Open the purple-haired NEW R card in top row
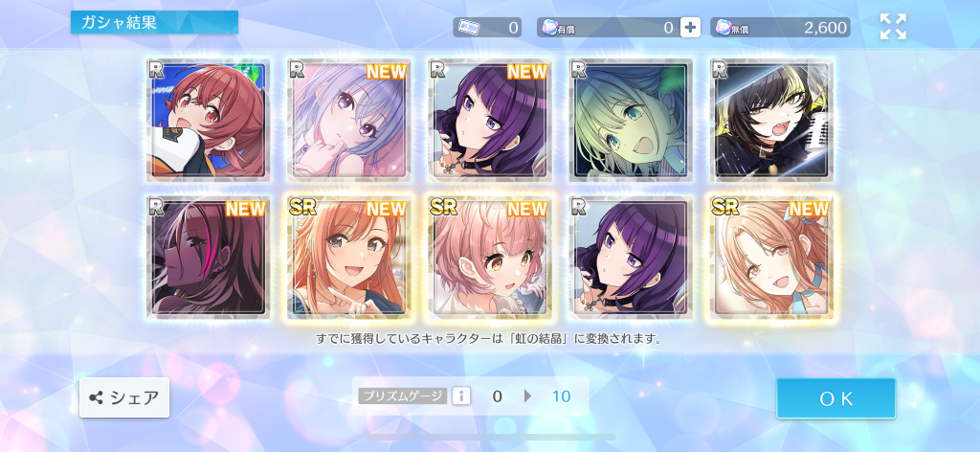Image resolution: width=980 pixels, height=452 pixels. tap(490, 120)
